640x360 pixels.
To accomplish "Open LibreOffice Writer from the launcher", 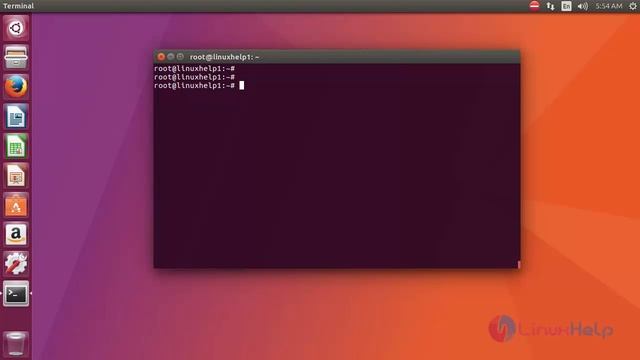I will 16,117.
